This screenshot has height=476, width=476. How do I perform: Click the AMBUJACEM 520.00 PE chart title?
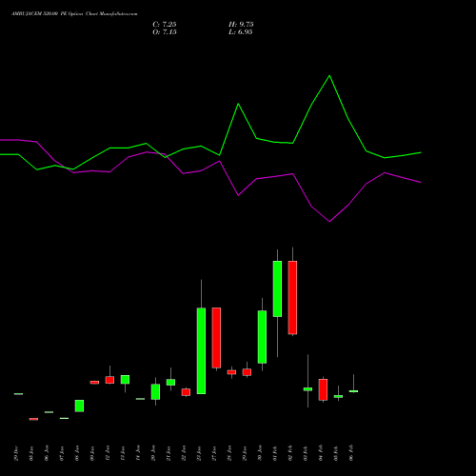74,14
